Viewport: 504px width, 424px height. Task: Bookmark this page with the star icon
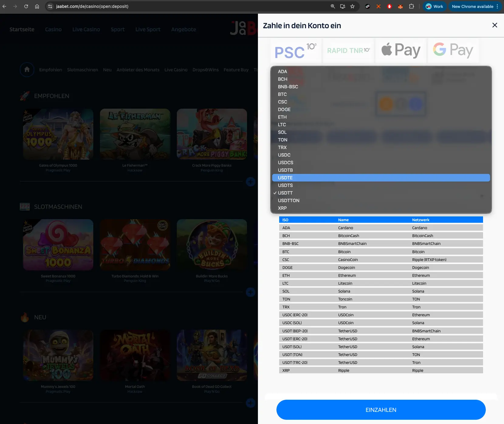[352, 6]
